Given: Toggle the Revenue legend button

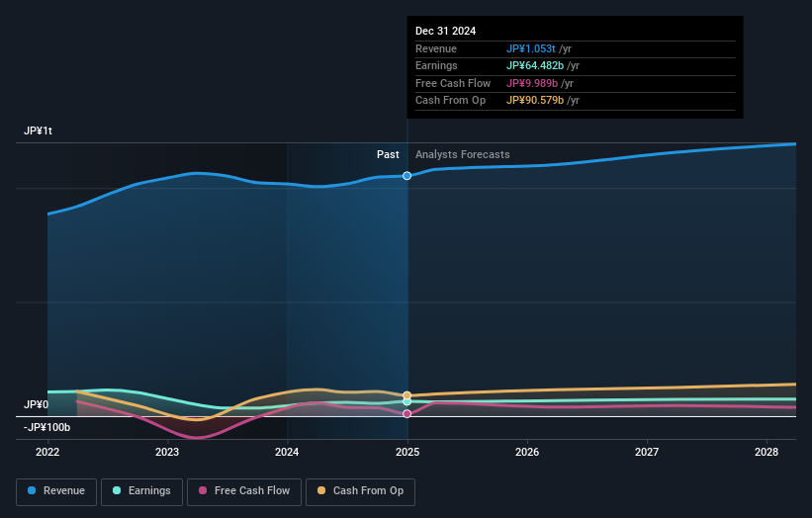Looking at the screenshot, I should (x=56, y=491).
